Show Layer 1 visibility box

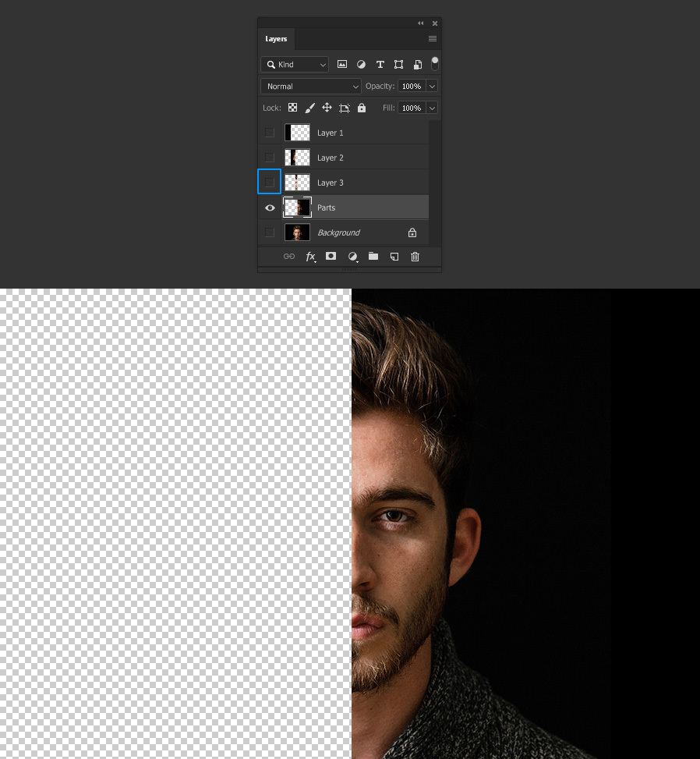tap(270, 133)
